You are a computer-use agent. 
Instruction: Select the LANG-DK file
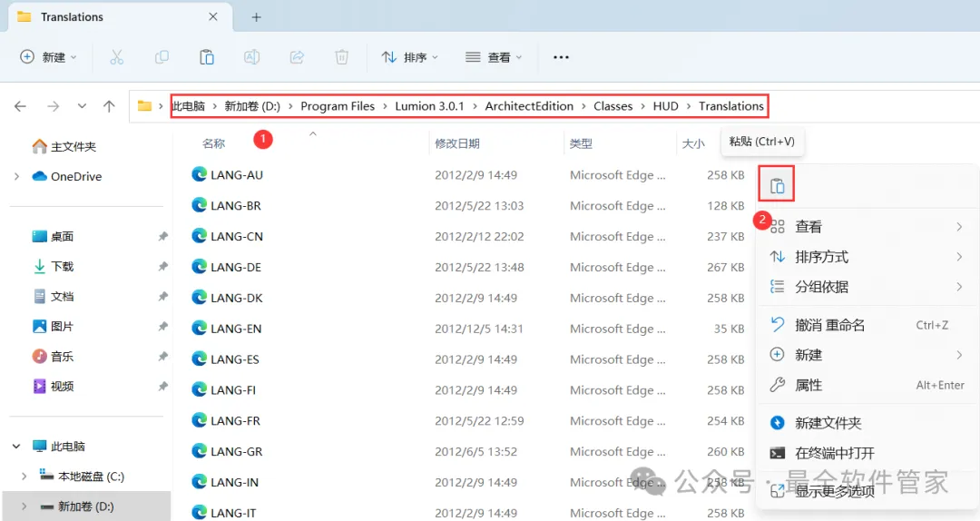(x=227, y=298)
